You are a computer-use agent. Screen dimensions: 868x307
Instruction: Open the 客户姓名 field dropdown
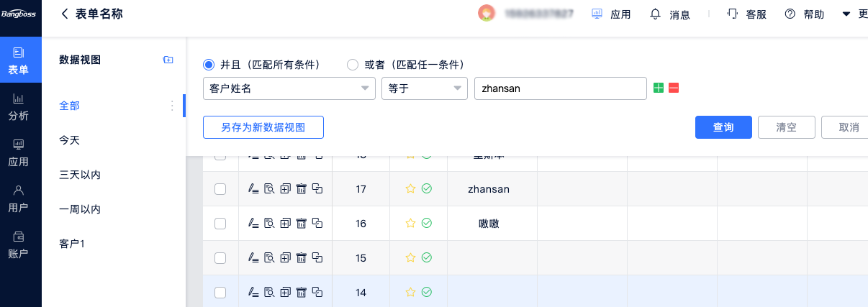289,88
